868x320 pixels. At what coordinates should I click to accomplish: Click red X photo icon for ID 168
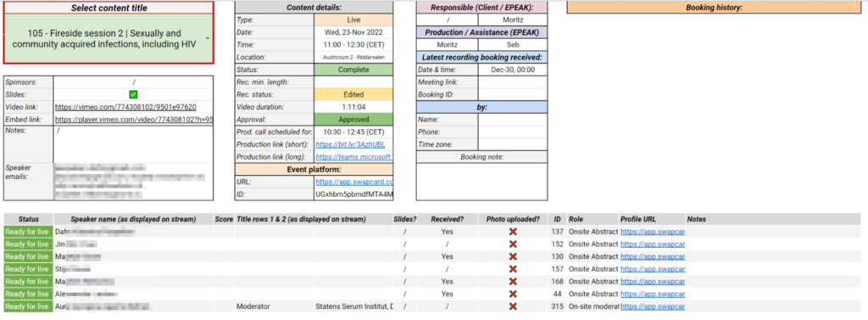(513, 282)
